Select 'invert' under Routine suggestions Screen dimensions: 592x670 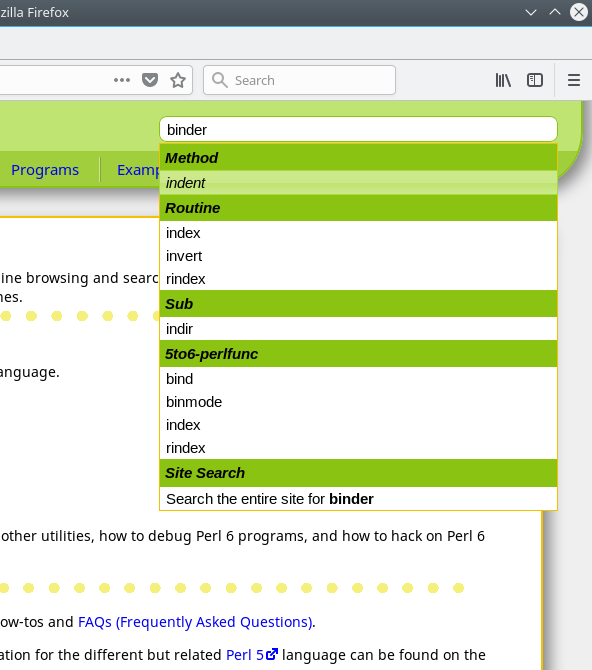click(x=358, y=256)
